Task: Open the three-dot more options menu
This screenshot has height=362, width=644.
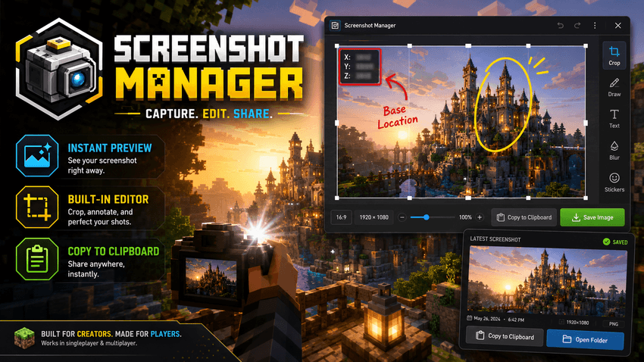Action: pyautogui.click(x=595, y=26)
